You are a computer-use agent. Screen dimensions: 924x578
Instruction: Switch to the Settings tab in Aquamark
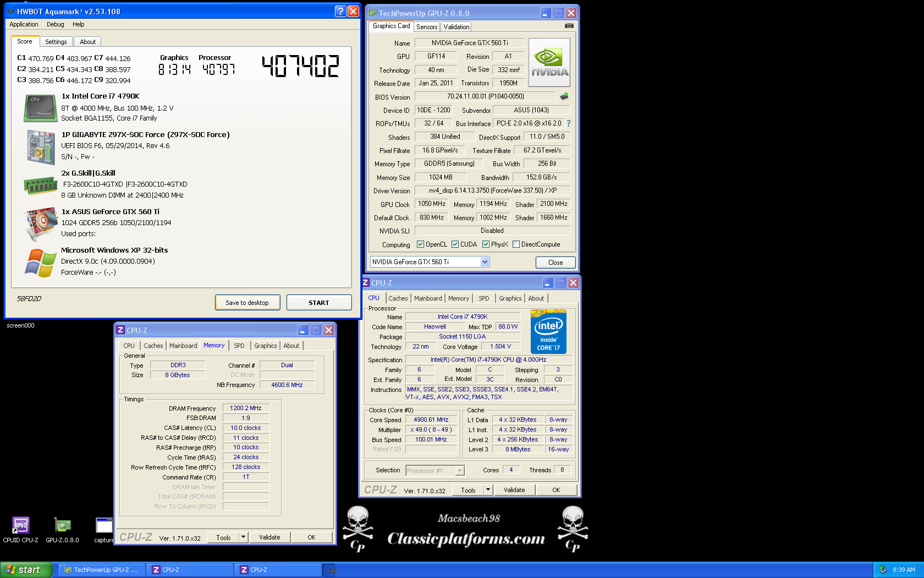(x=56, y=42)
